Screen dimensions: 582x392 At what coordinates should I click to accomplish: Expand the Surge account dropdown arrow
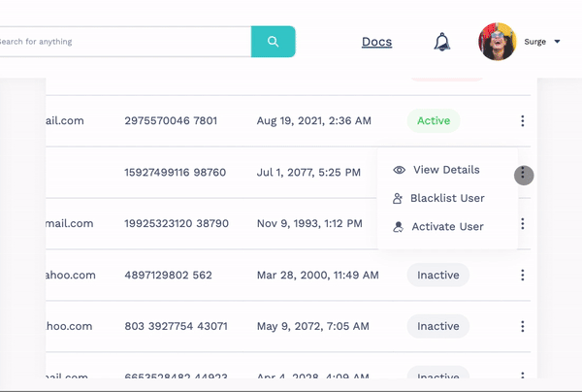pos(557,42)
